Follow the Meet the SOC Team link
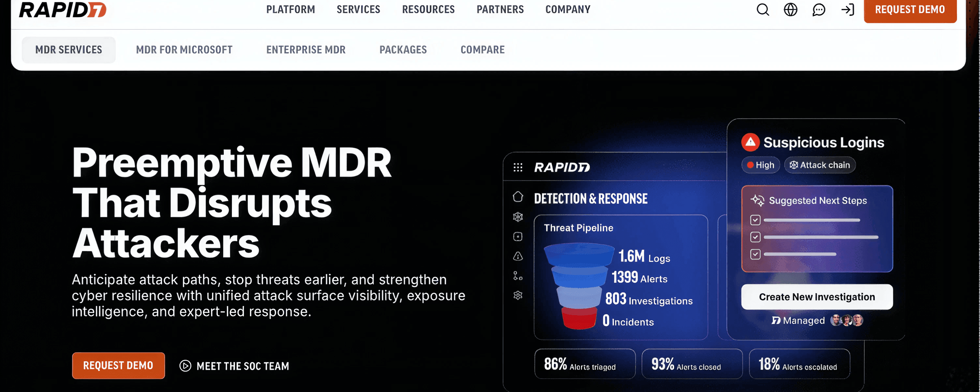This screenshot has height=392, width=980. click(x=243, y=366)
